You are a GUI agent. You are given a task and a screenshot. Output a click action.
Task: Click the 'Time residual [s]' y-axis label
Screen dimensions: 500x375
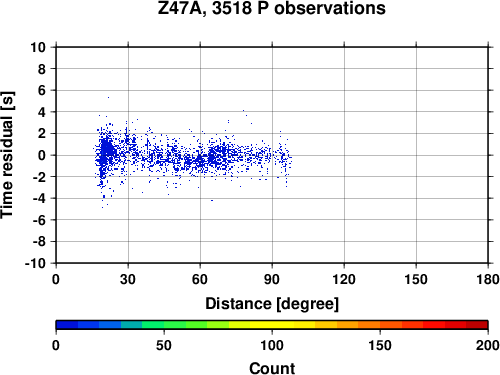pyautogui.click(x=7, y=155)
